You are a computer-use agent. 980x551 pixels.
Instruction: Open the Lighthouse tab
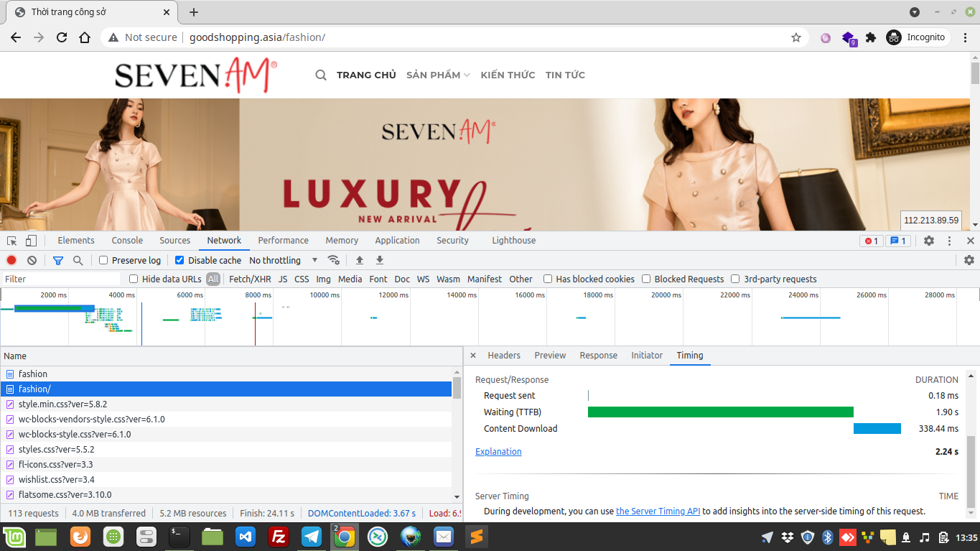coord(514,241)
